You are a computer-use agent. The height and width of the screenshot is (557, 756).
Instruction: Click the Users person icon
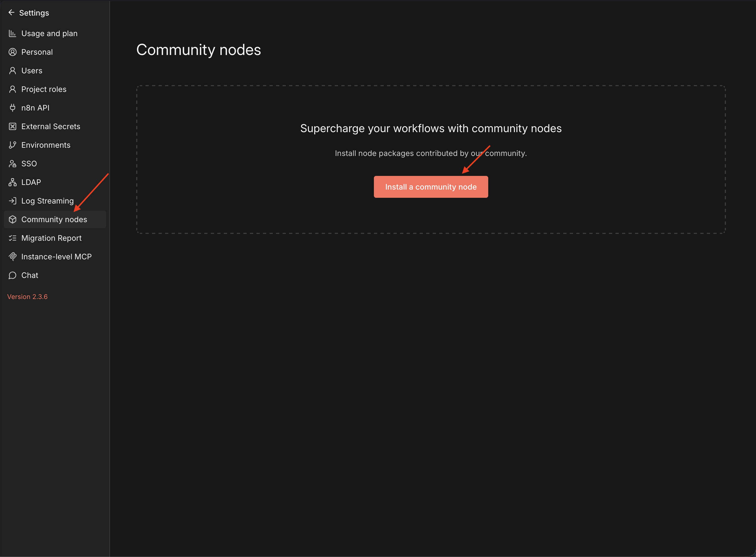pyautogui.click(x=13, y=71)
